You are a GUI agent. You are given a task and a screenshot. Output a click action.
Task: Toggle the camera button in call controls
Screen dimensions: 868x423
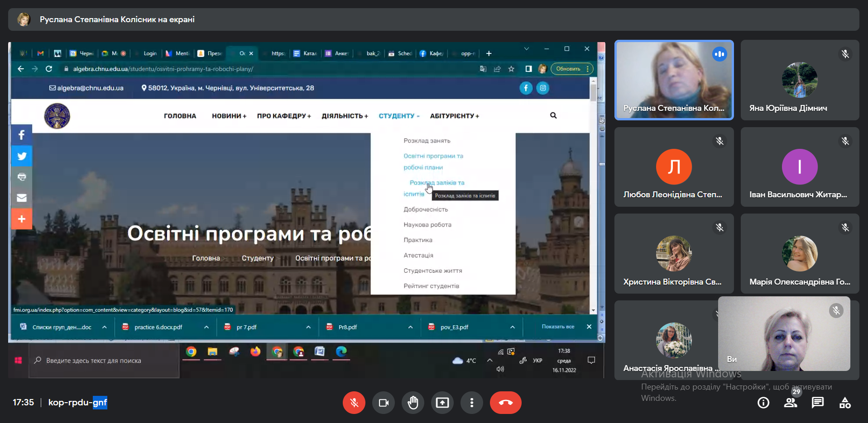384,403
